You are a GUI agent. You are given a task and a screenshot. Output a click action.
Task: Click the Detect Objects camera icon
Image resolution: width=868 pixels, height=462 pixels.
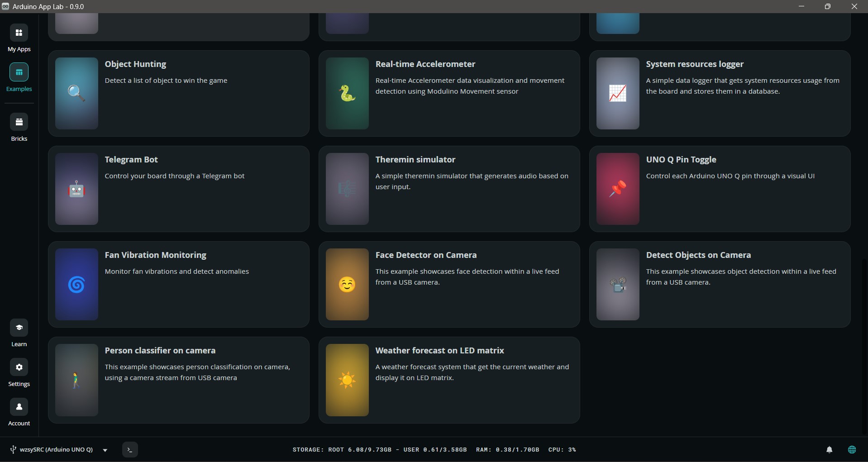618,284
